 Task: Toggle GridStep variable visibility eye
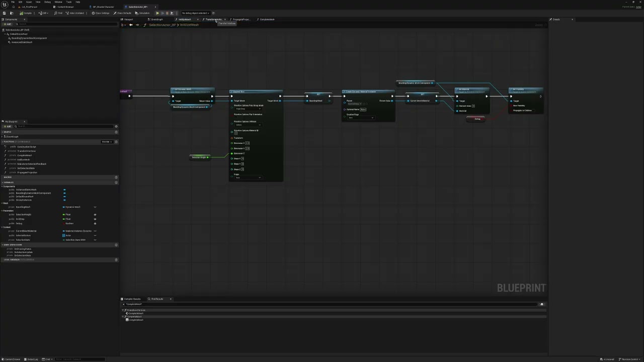95,219
